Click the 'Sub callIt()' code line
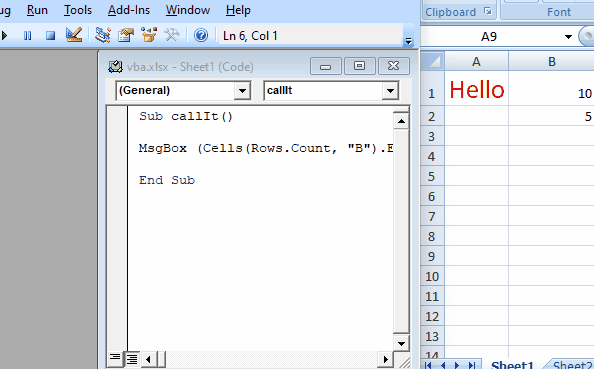The width and height of the screenshot is (594, 369). click(186, 116)
